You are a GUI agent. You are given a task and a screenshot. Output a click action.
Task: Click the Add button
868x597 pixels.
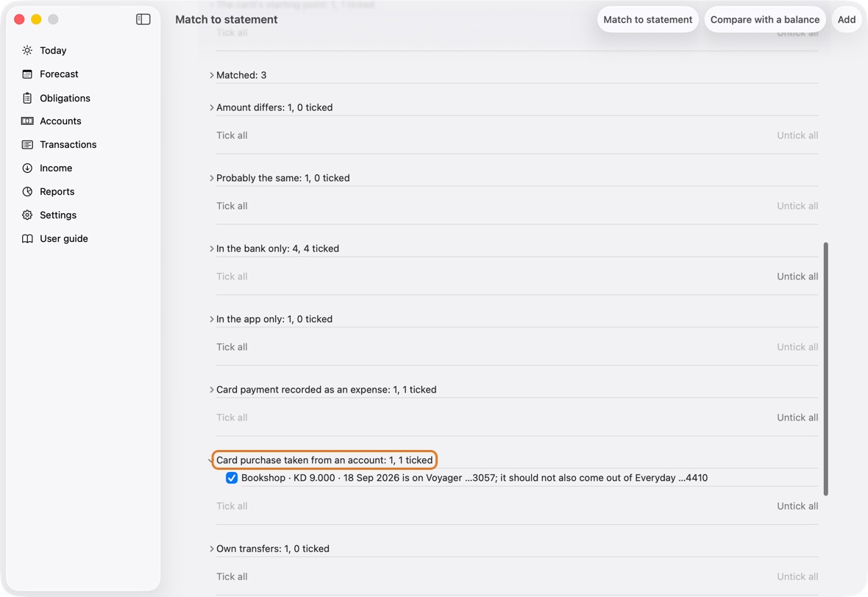pyautogui.click(x=847, y=19)
